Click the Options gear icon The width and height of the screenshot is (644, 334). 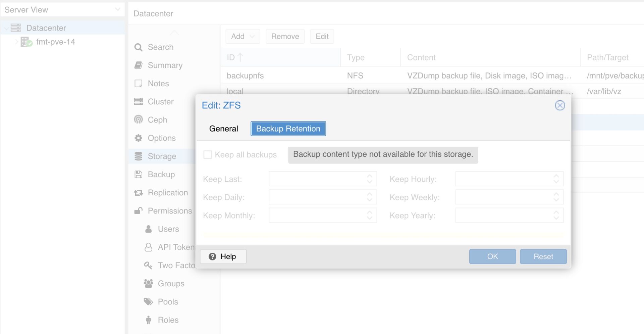click(138, 138)
